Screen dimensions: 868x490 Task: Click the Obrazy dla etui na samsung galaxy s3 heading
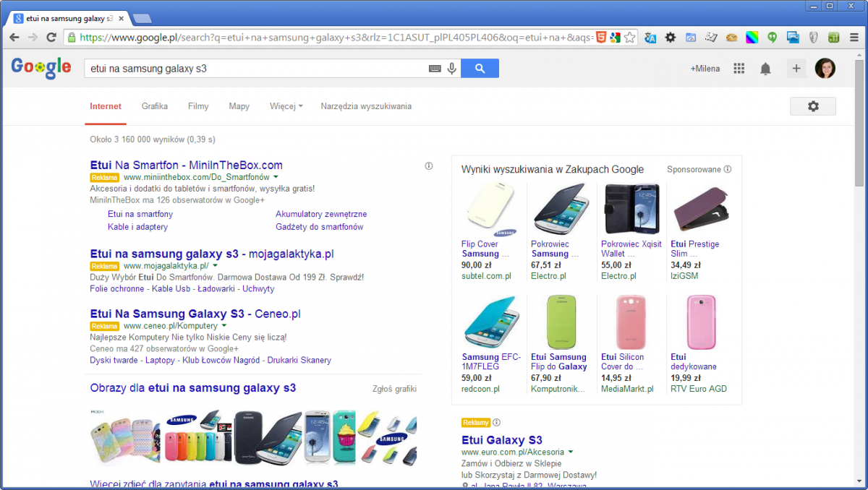click(x=193, y=388)
